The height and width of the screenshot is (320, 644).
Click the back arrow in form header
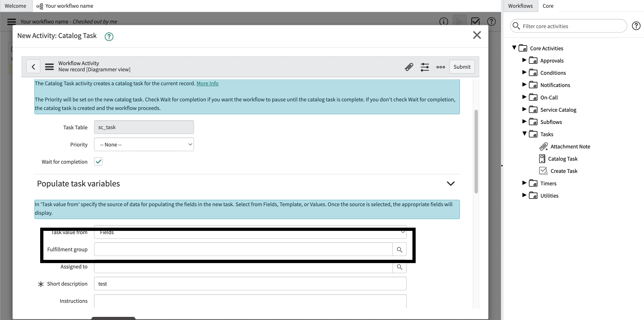(33, 67)
